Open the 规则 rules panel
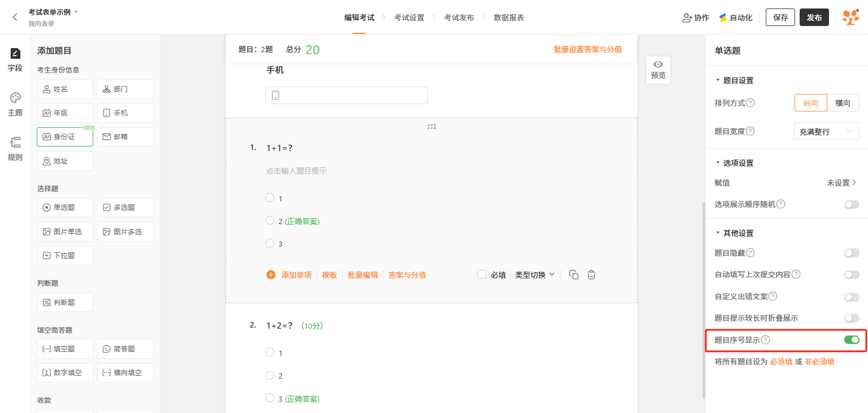Viewport: 868px width, 413px height. click(15, 149)
